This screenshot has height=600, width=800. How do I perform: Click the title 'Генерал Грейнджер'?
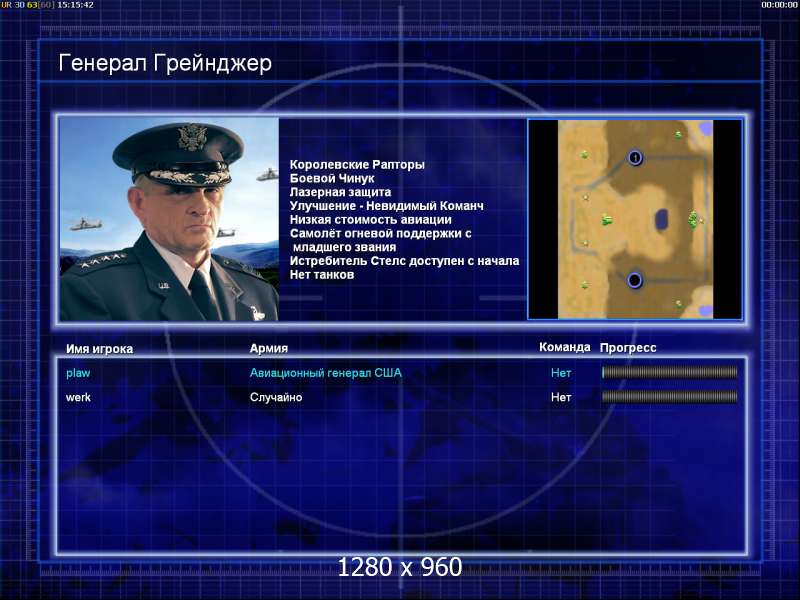point(165,63)
